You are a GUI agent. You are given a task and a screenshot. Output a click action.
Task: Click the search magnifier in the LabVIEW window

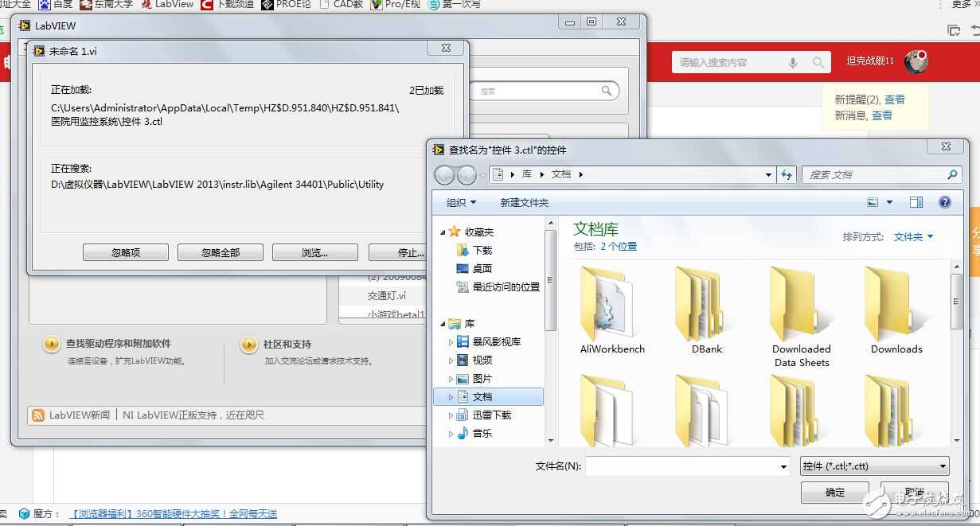coord(607,91)
